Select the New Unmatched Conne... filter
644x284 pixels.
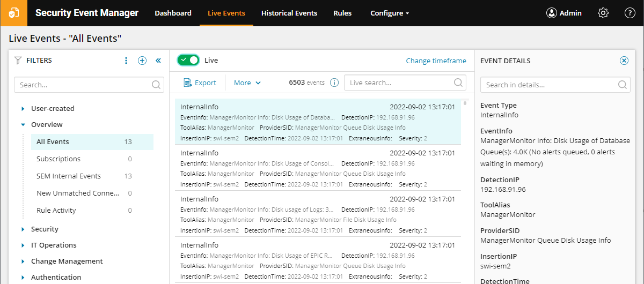(x=92, y=193)
